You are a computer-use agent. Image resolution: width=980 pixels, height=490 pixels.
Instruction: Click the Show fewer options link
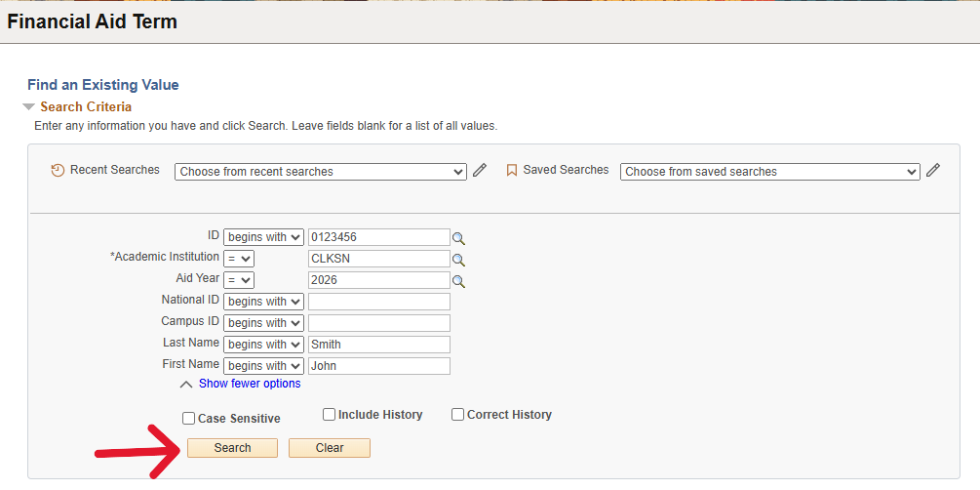[x=250, y=384]
